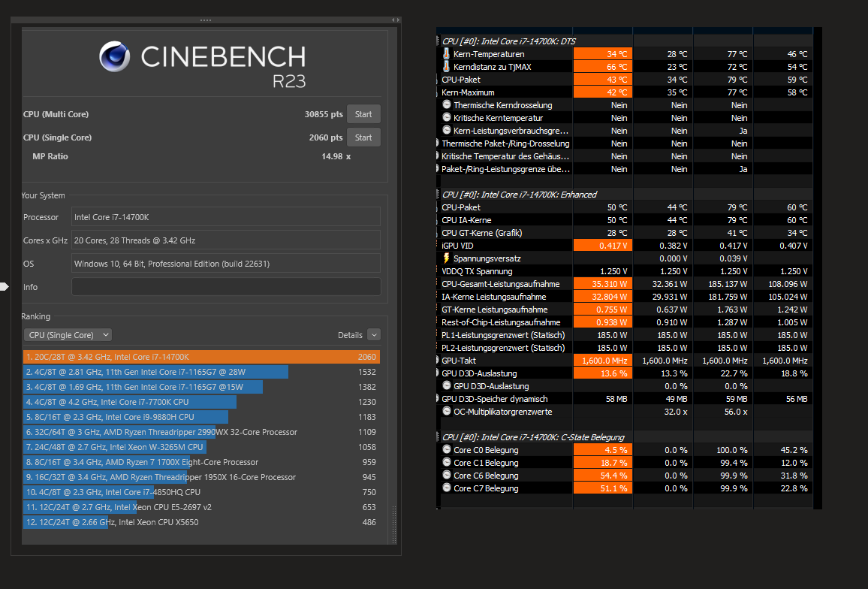The width and height of the screenshot is (868, 589).
Task: Select the GPU-Takt sensor row
Action: (x=624, y=360)
